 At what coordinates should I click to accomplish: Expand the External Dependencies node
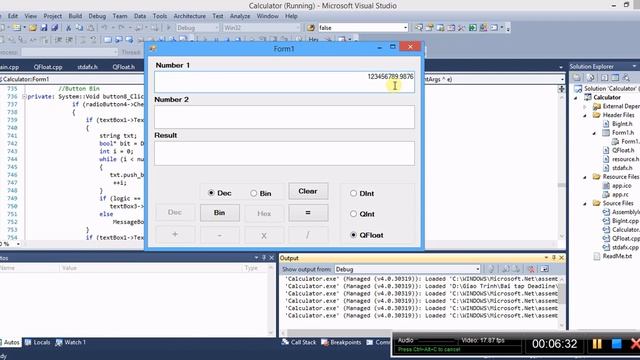point(585,107)
